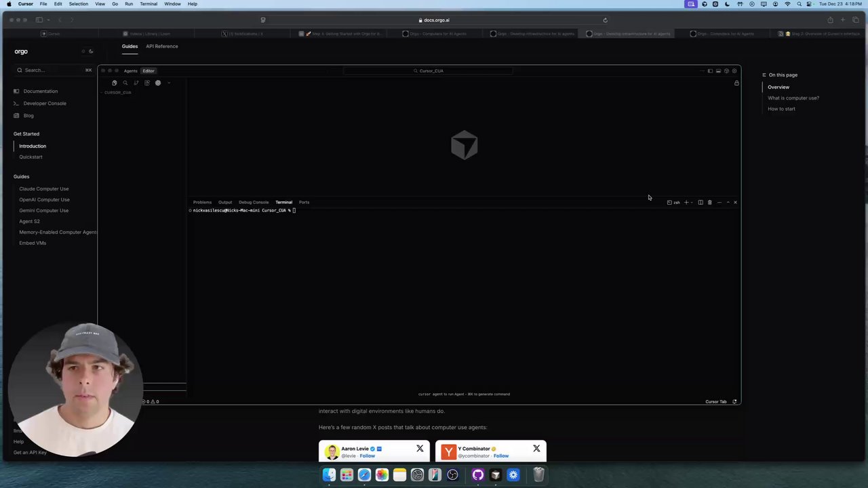
Task: Switch to the Editor mode in Cursor
Action: 149,70
